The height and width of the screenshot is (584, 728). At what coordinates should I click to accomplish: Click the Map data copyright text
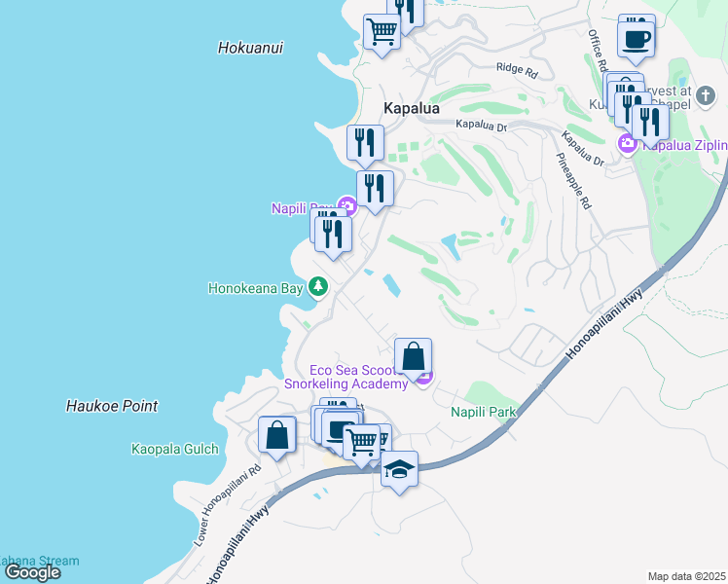point(686,576)
